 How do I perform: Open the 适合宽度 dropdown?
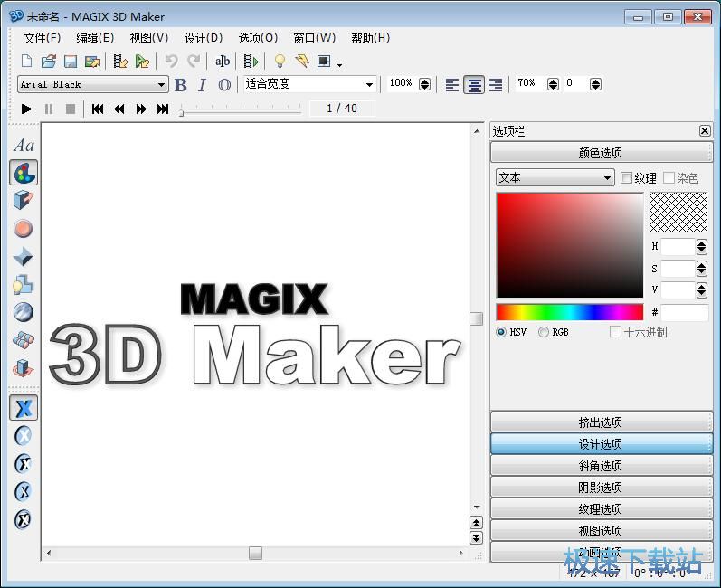309,84
